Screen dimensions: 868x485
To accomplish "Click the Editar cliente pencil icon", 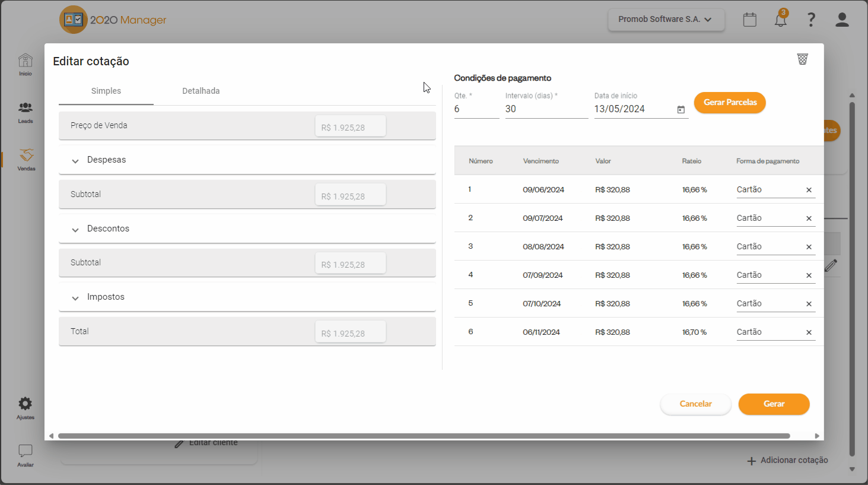I will click(x=179, y=444).
